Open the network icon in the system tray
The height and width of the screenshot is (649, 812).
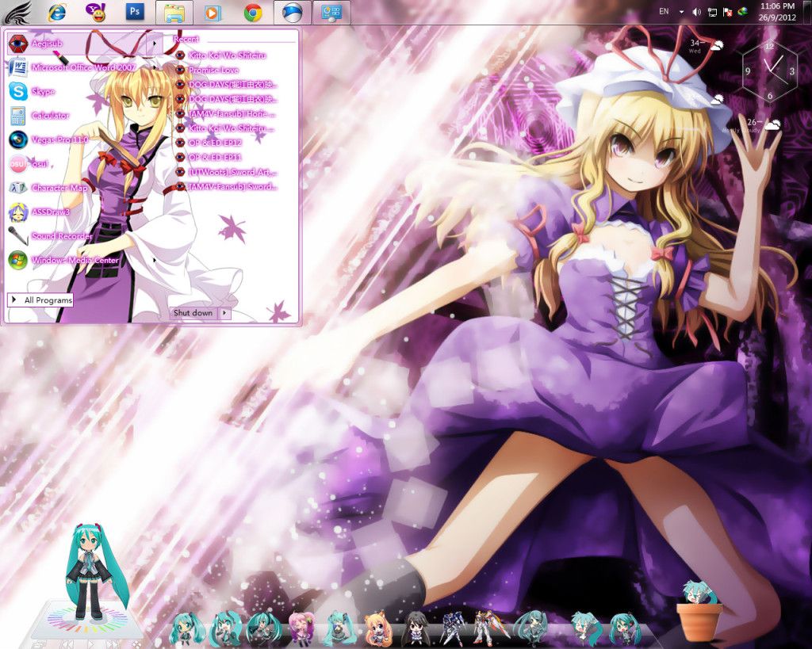712,12
